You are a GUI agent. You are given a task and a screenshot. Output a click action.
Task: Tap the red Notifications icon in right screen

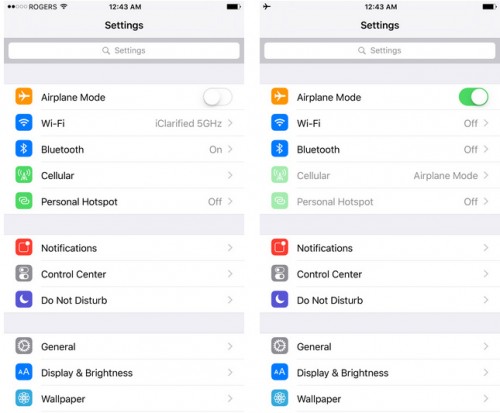coord(279,247)
